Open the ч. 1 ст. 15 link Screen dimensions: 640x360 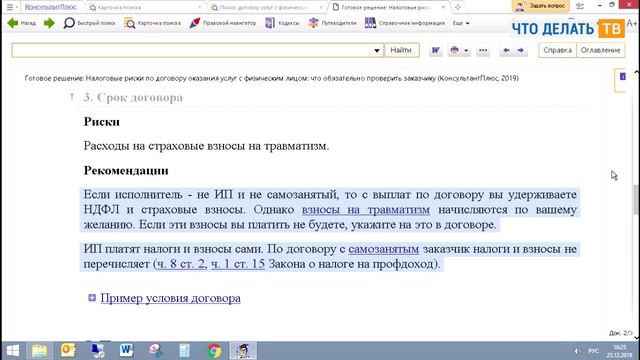tap(238, 264)
